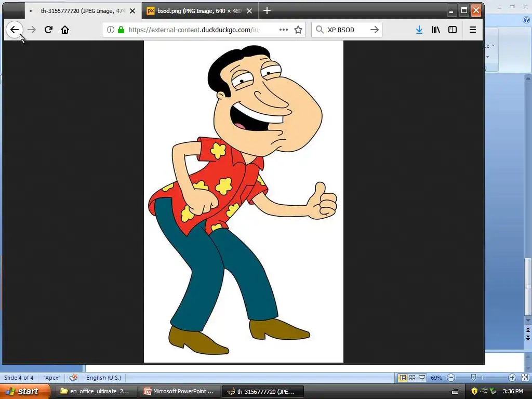Viewport: 532px width, 399px height.
Task: Click the XP BSOD search box
Action: [347, 30]
